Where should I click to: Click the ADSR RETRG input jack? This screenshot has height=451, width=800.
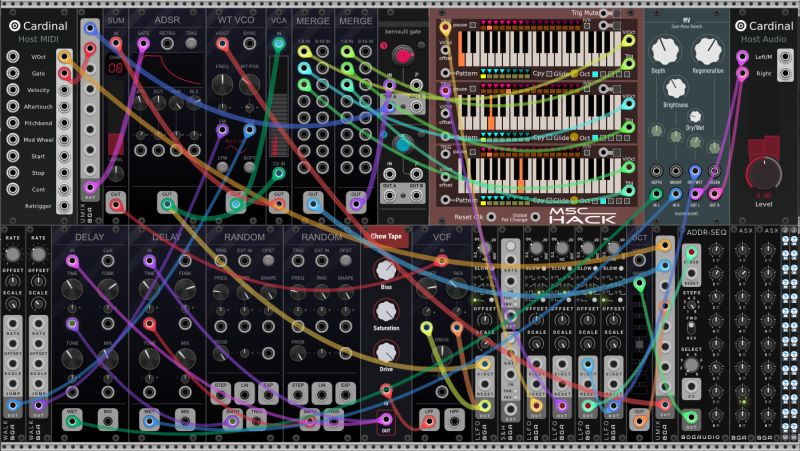tap(167, 44)
